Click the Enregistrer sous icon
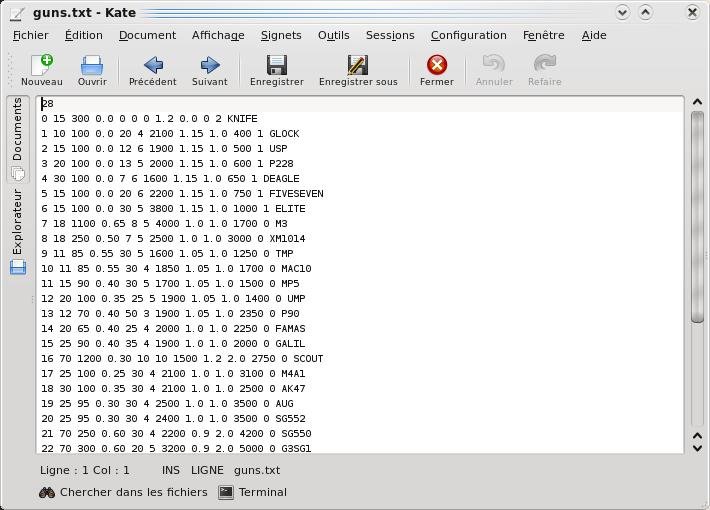Image resolution: width=710 pixels, height=510 pixels. pos(358,65)
